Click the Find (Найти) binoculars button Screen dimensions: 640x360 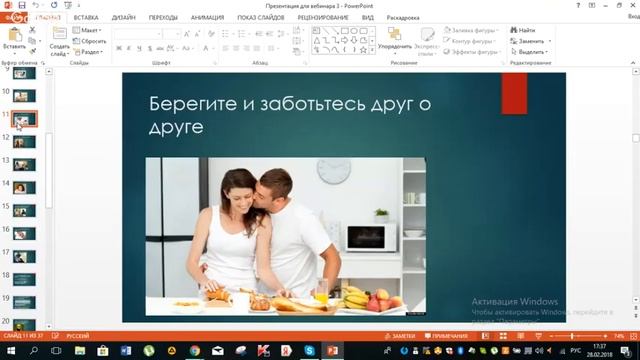click(x=523, y=30)
